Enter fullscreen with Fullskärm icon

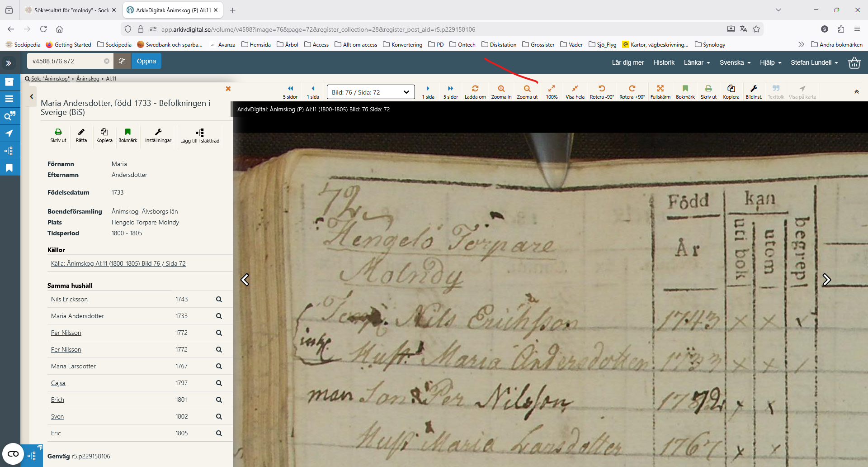click(660, 89)
